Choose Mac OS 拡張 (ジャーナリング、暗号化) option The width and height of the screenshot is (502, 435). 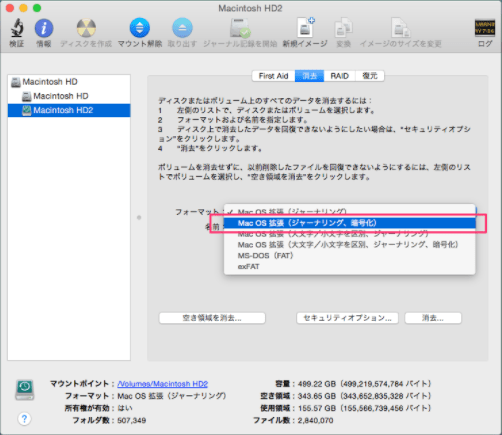point(349,223)
